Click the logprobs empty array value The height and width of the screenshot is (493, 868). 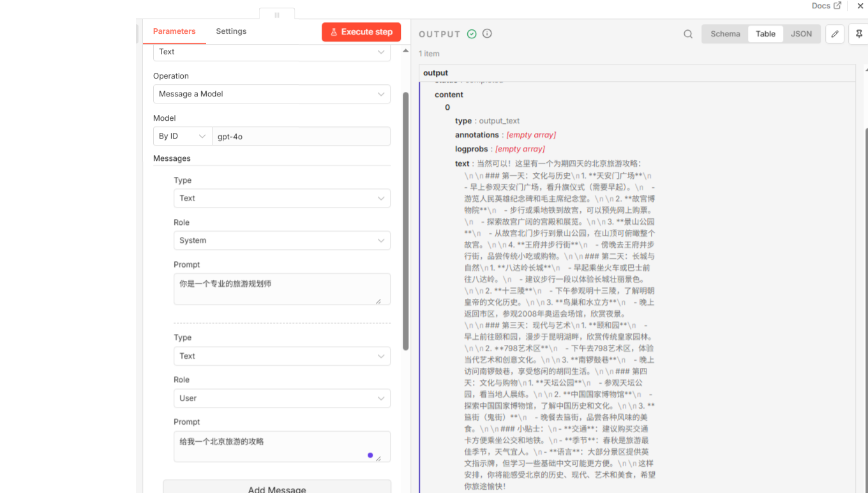click(x=520, y=149)
